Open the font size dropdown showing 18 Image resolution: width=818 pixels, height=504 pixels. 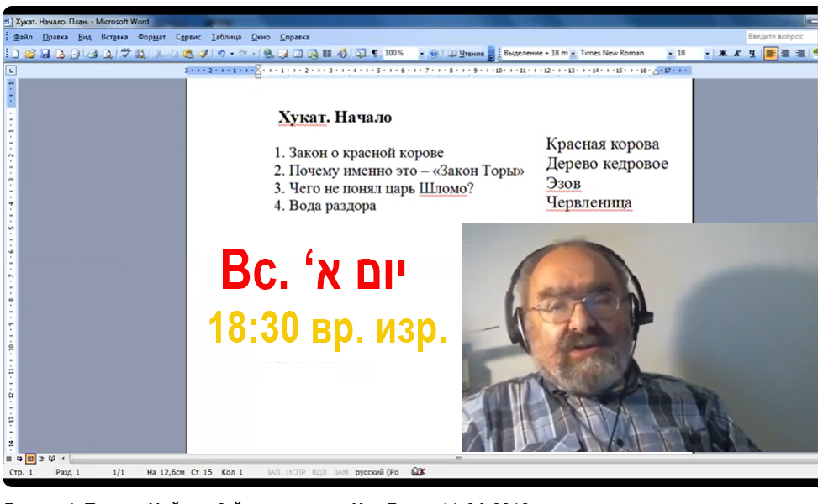point(707,53)
